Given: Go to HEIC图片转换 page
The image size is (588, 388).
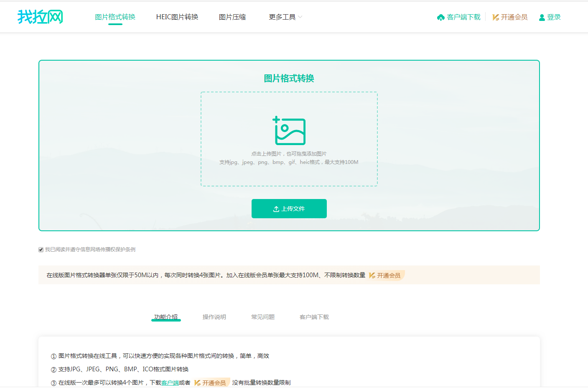Looking at the screenshot, I should click(x=177, y=17).
